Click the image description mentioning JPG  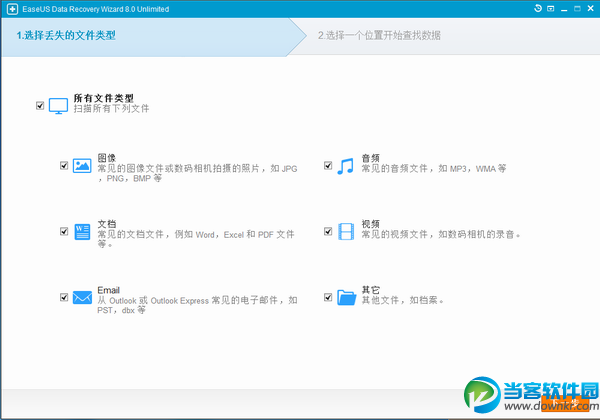pos(197,173)
